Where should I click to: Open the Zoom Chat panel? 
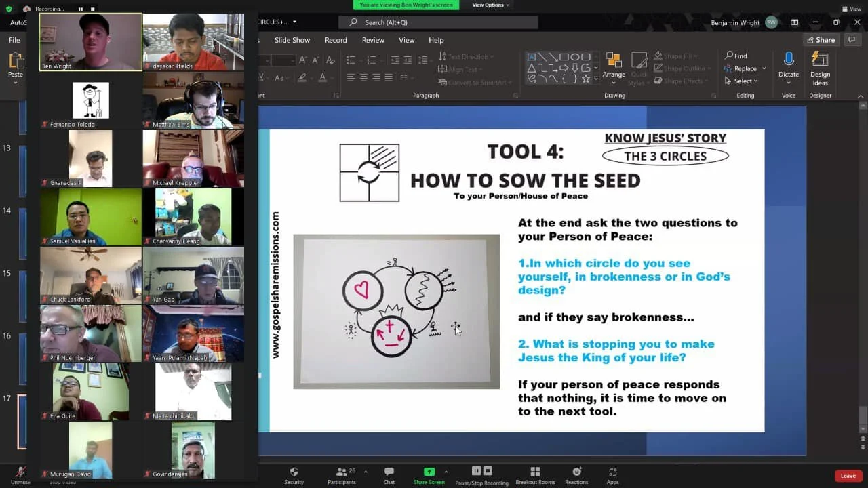click(389, 475)
